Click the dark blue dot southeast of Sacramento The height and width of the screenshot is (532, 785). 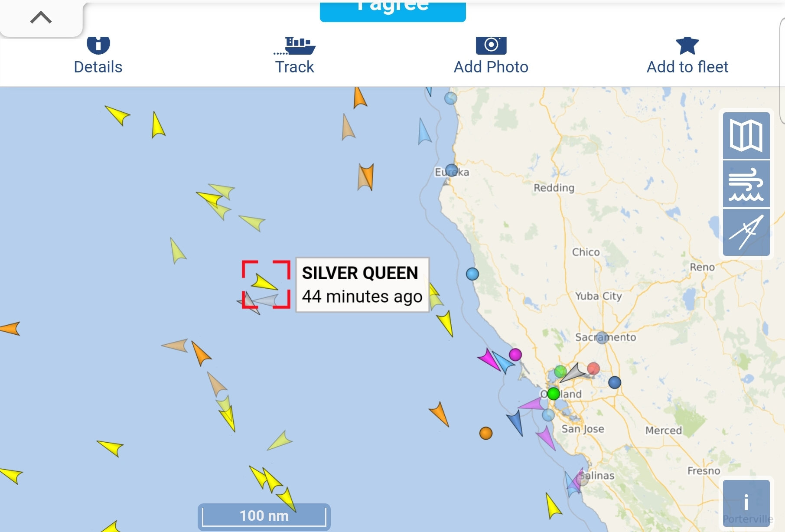[x=615, y=382]
